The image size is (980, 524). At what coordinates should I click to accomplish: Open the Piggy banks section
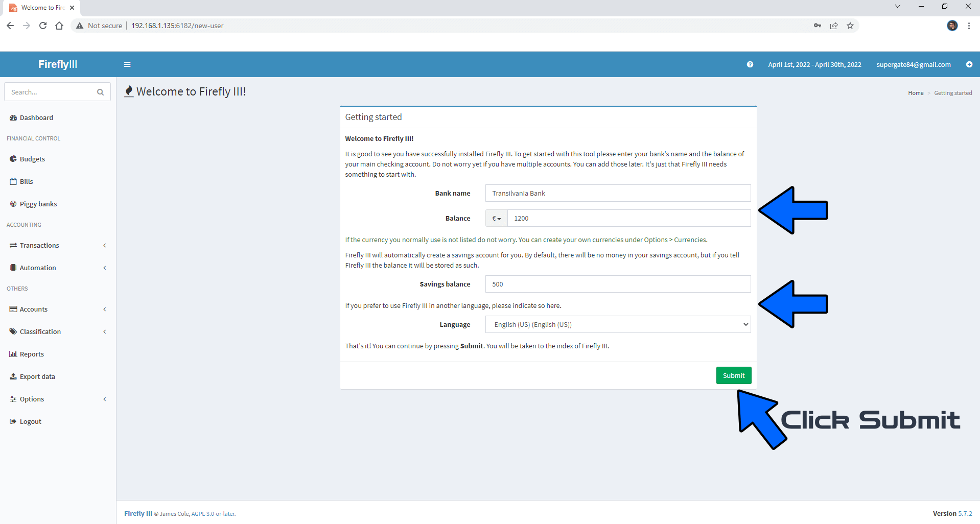[x=38, y=204]
